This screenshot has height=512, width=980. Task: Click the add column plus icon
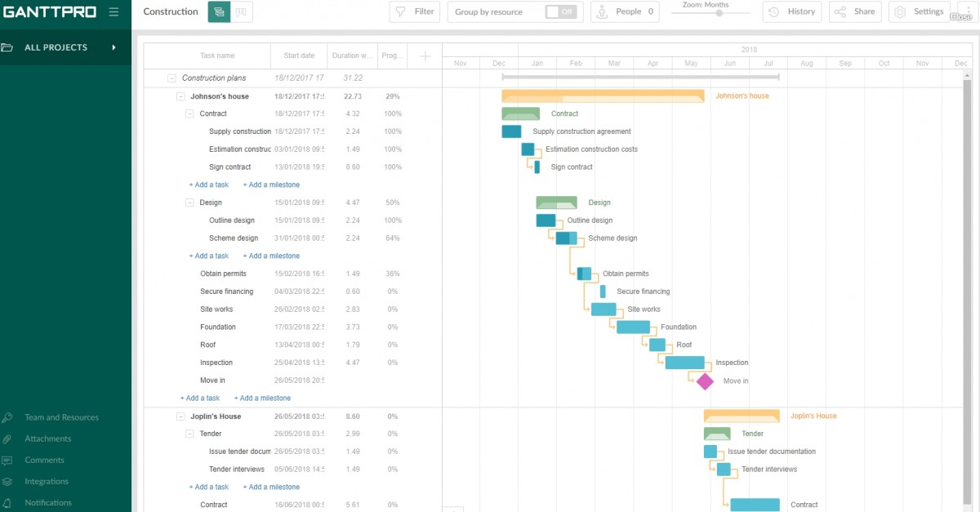click(x=425, y=56)
